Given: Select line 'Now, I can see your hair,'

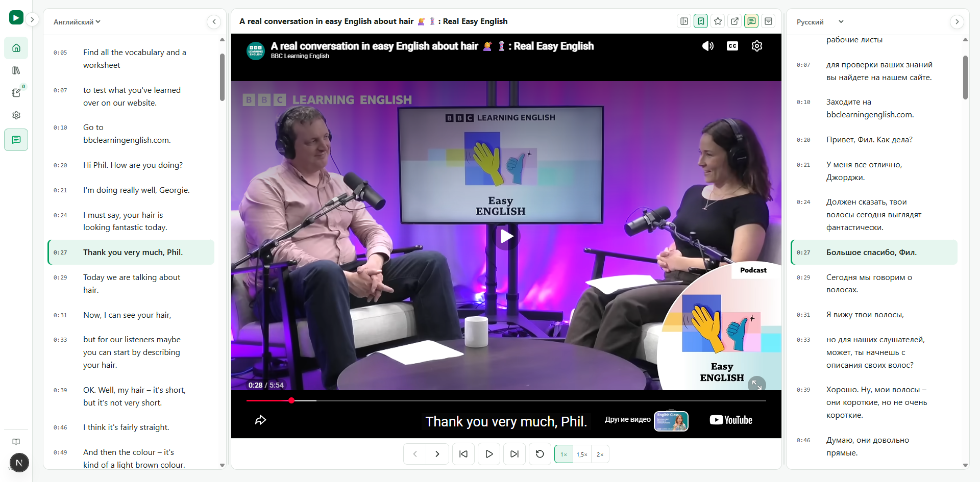Looking at the screenshot, I should tap(131, 315).
